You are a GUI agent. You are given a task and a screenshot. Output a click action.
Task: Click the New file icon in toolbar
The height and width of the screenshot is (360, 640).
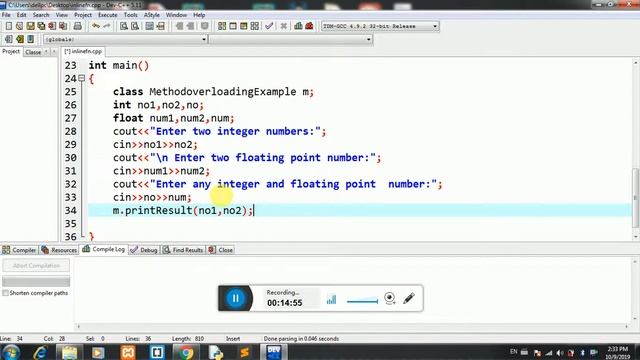(x=9, y=26)
